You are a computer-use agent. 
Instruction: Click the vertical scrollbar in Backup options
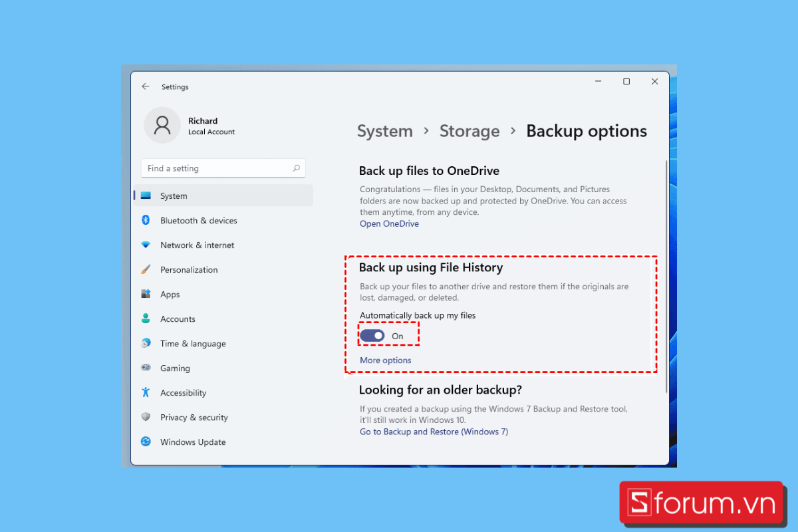[x=666, y=275]
